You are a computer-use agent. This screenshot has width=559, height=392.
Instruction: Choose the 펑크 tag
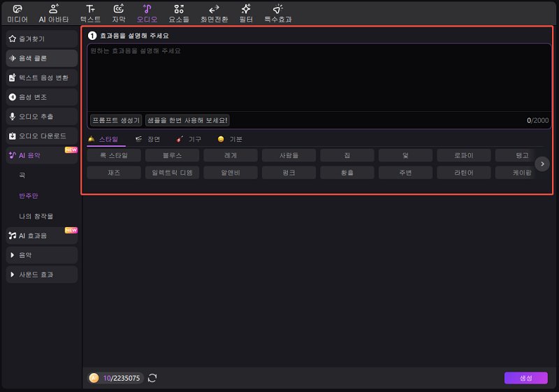tap(289, 173)
